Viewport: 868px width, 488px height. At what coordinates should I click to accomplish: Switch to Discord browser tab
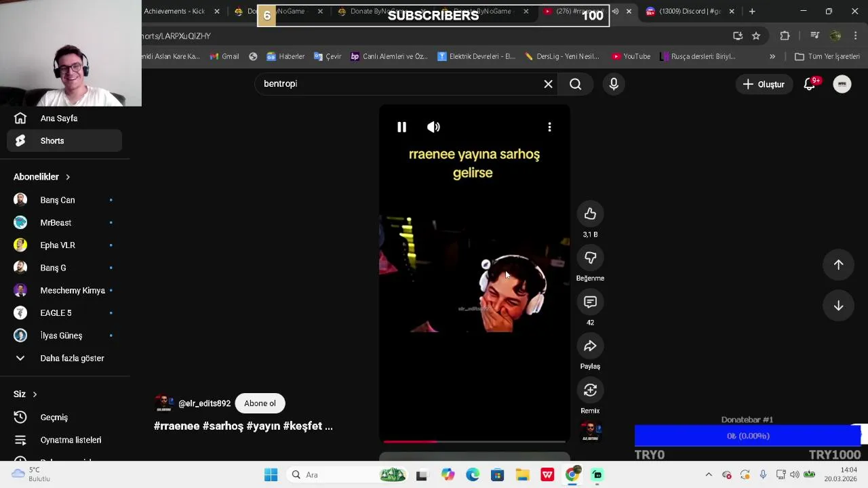(x=688, y=11)
